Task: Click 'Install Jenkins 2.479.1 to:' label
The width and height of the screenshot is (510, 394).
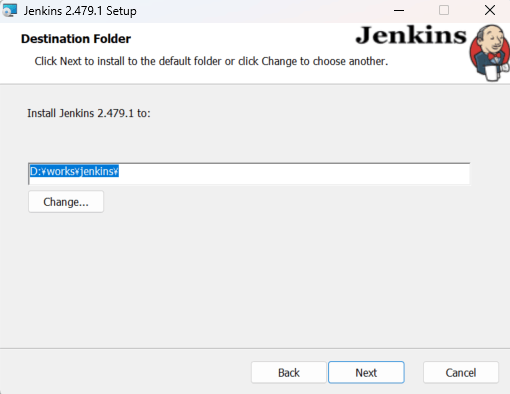Action: point(89,113)
